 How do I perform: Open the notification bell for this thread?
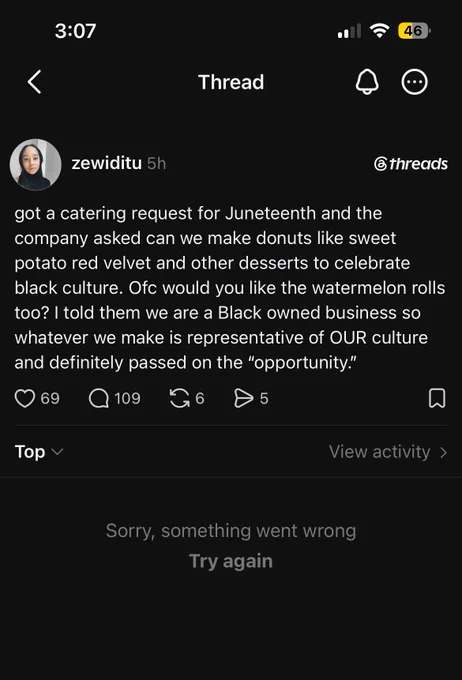367,82
